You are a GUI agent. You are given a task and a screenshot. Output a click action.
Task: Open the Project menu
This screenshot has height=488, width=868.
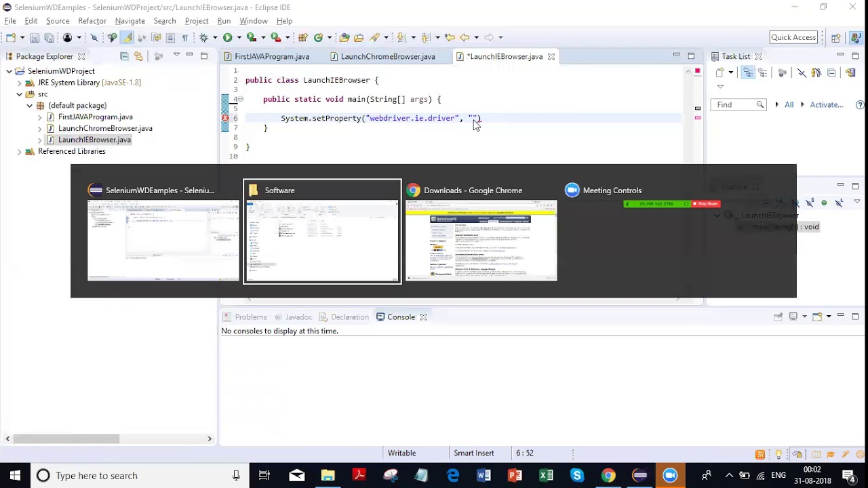197,21
